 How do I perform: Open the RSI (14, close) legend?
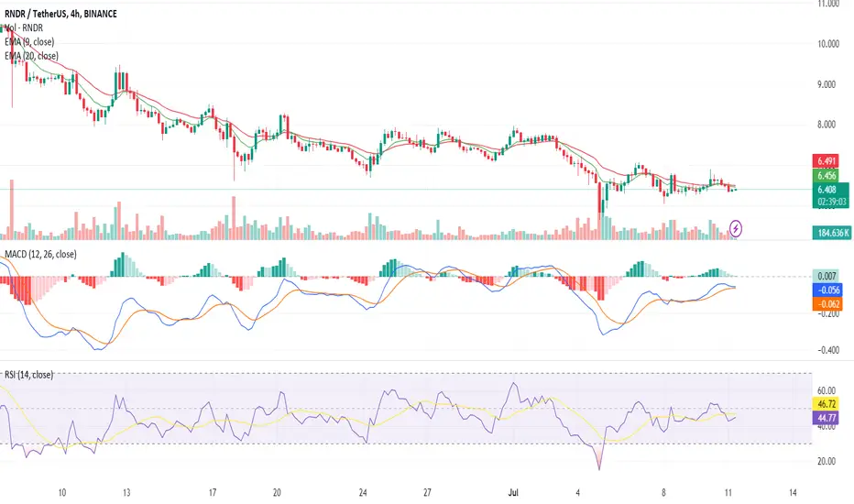[29, 375]
